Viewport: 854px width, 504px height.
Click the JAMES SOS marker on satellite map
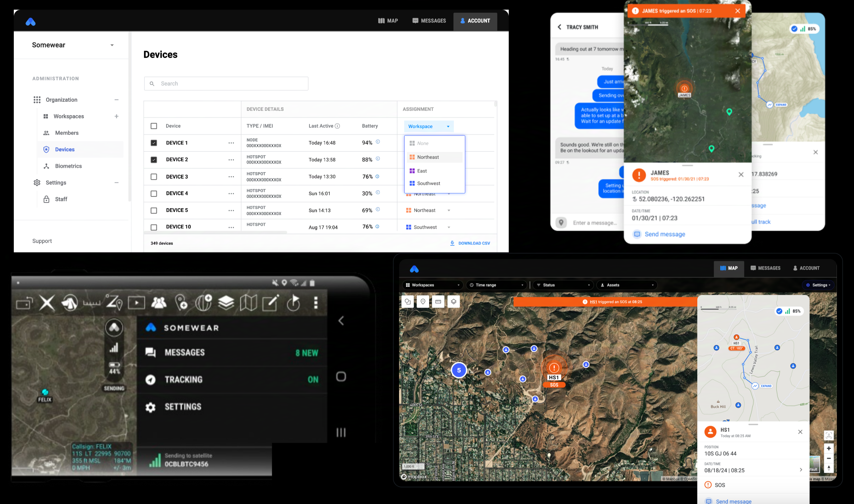click(684, 89)
